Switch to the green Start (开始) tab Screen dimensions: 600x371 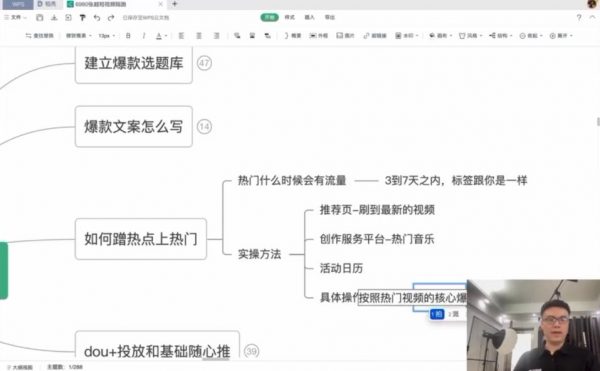(x=269, y=17)
